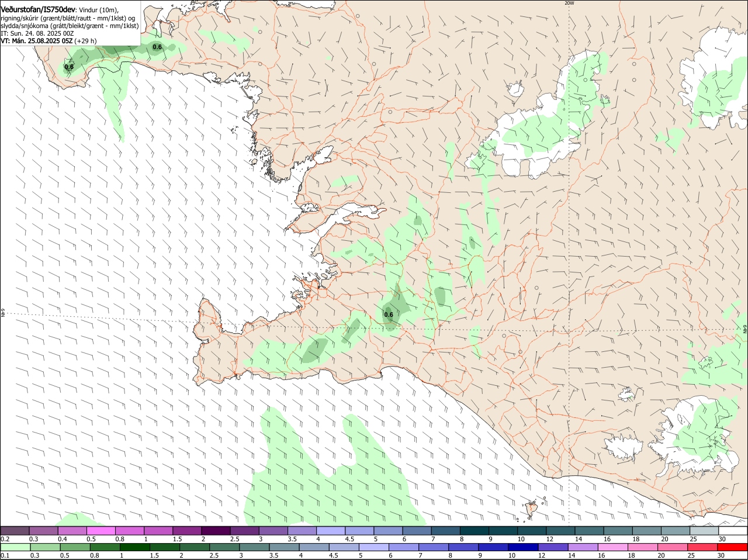Pick the bright pink upper swatch between 0.5 and 0.8

101,531
